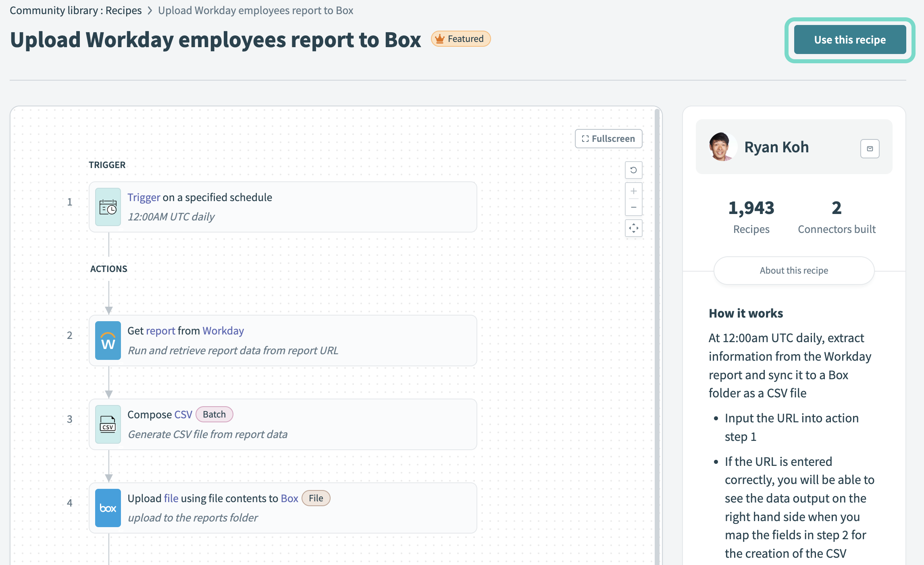Fit recipe to view with the center icon
924x565 pixels.
pos(633,228)
